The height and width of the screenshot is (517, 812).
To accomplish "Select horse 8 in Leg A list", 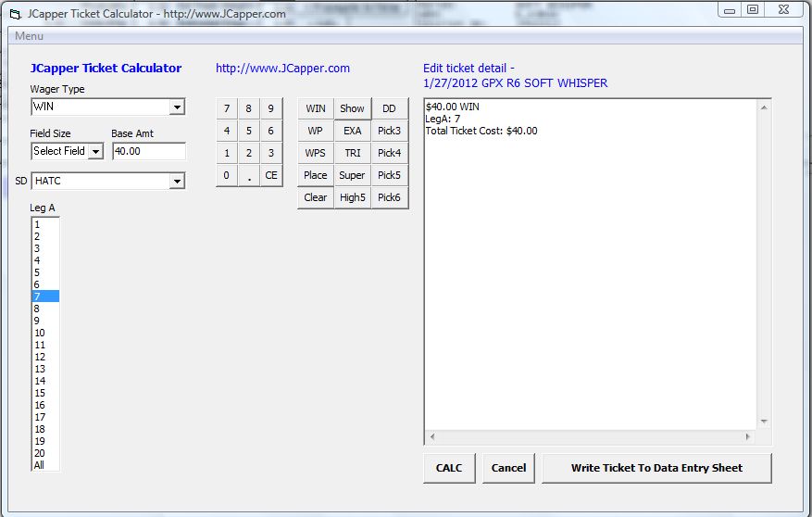I will click(x=45, y=309).
